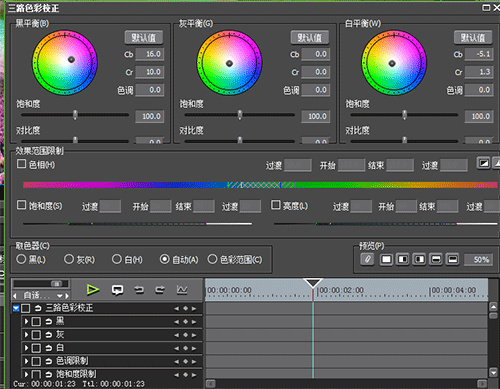The width and height of the screenshot is (500, 389).
Task: Select the bottom-half white preview split icon
Action: tap(453, 259)
